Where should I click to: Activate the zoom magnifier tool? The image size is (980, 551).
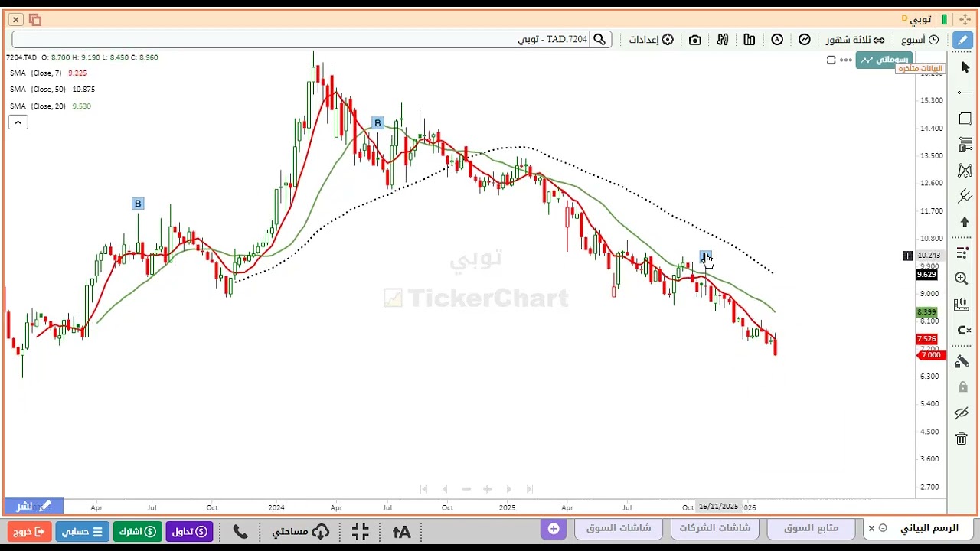click(962, 279)
